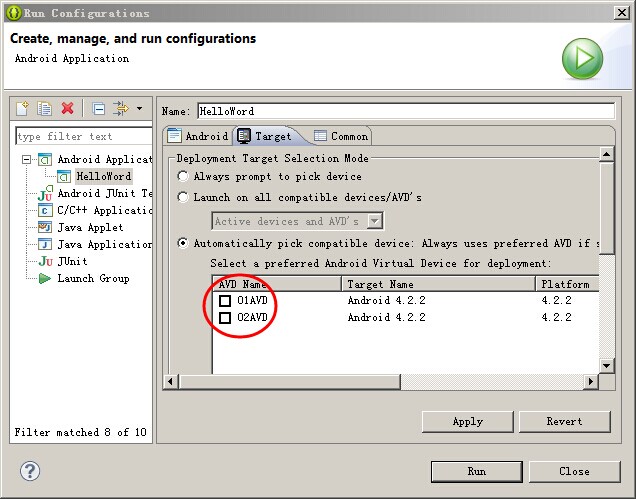The image size is (636, 499).
Task: Select the Launch Group item
Action: point(92,278)
